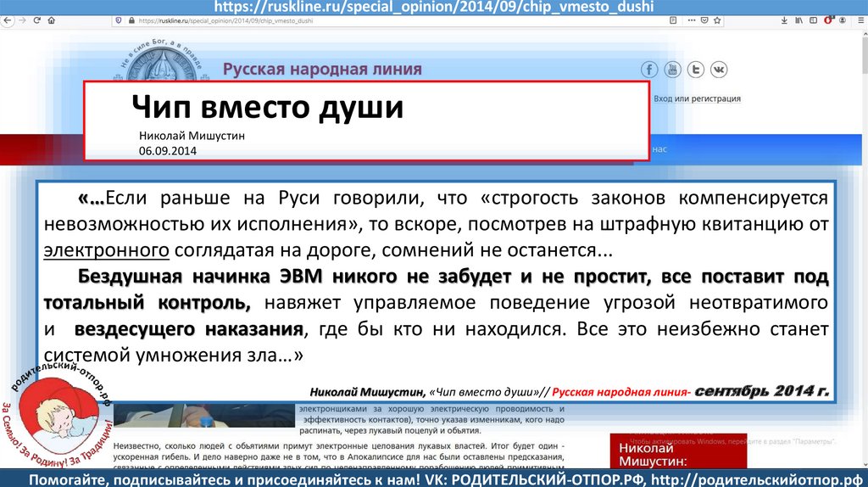Click the bold 'сентябрь 2014 г.' text
The image size is (868, 487).
click(x=762, y=391)
